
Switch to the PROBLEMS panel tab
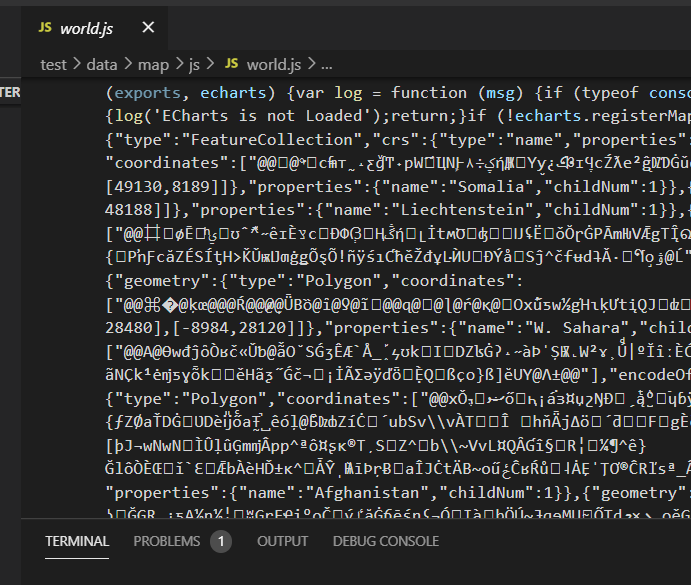167,541
